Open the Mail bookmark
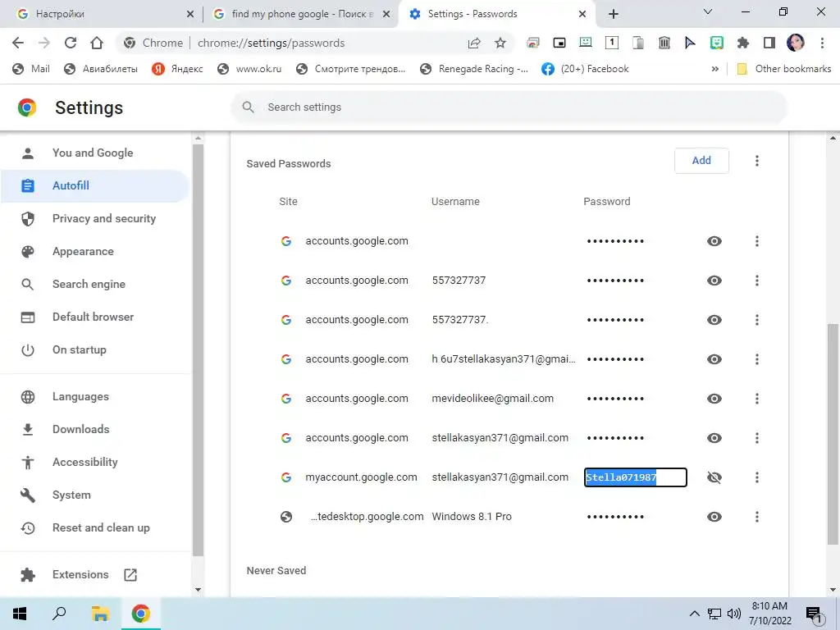The image size is (840, 630). (31, 69)
